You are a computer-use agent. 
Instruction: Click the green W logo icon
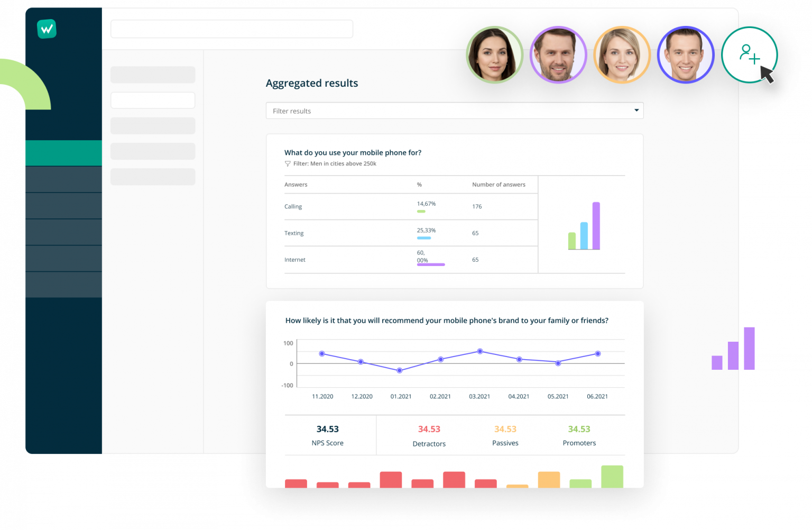[x=47, y=29]
